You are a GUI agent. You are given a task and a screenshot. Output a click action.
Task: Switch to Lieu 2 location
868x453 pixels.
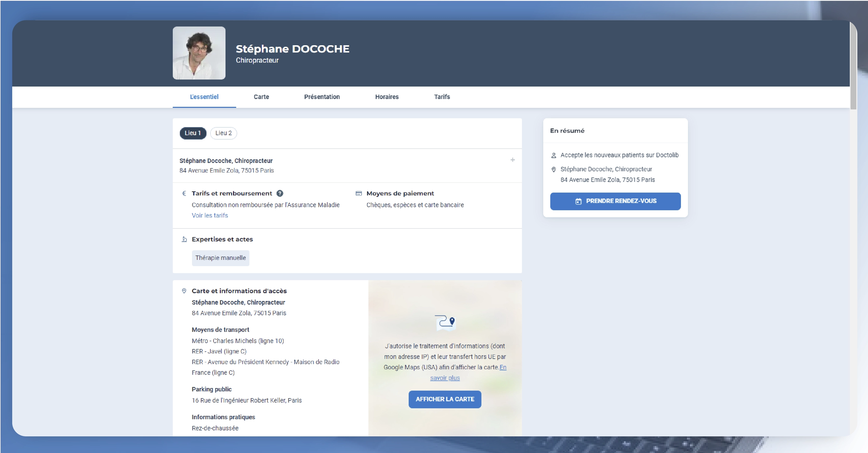tap(223, 133)
